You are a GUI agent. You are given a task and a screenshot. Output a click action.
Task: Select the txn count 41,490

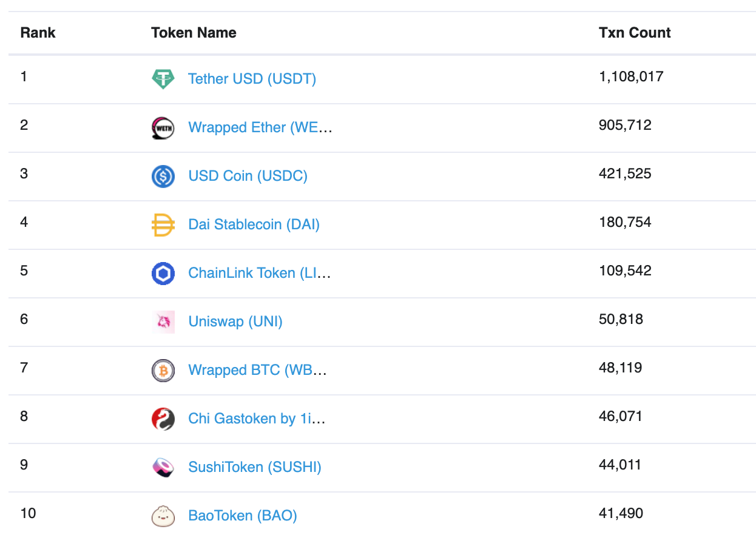(621, 514)
